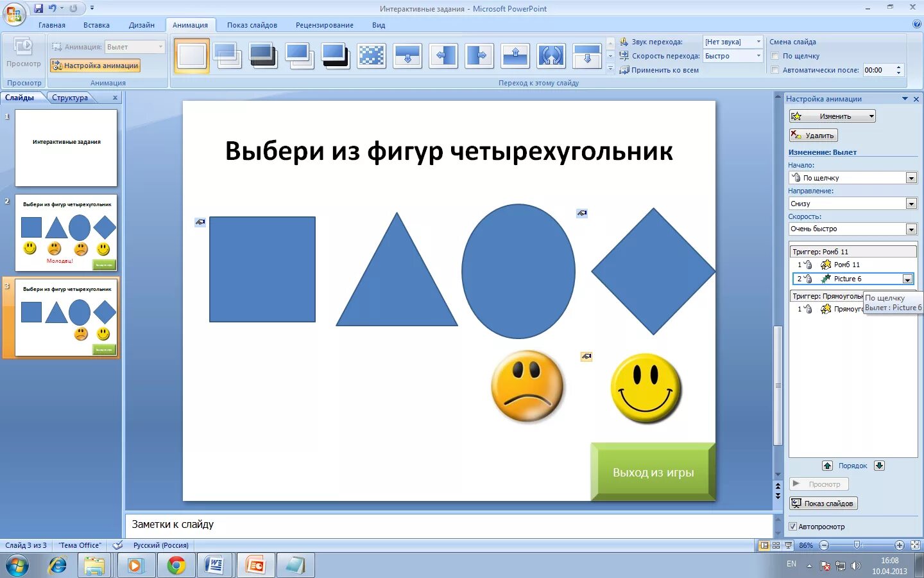Open the 'Дизайн' ribbon tab
This screenshot has width=924, height=578.
(x=142, y=25)
